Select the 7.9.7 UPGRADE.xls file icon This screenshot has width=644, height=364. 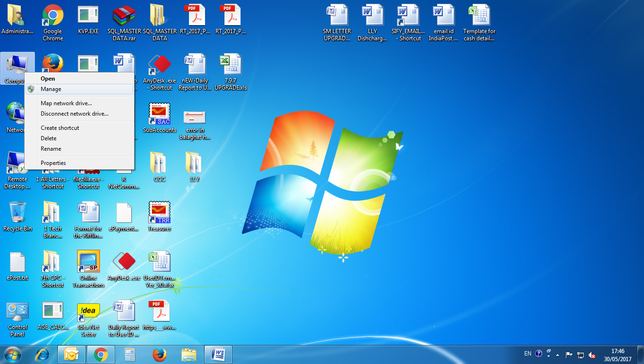tap(231, 72)
